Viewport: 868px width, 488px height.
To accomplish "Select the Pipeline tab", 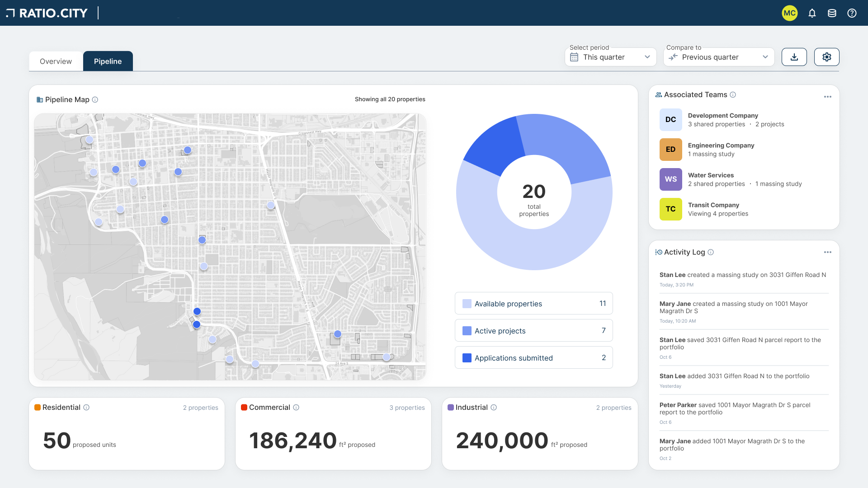I will click(108, 61).
